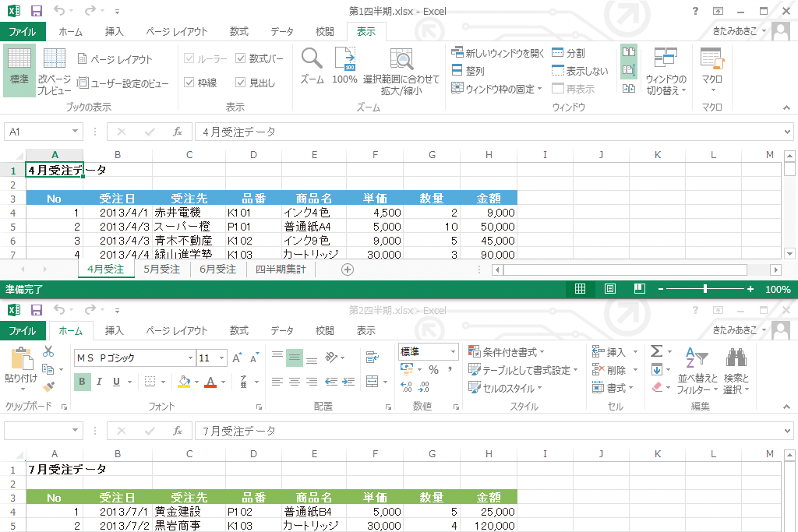Click Cut (scissors) in lower window
Screen dimensions: 798x532
click(x=48, y=351)
